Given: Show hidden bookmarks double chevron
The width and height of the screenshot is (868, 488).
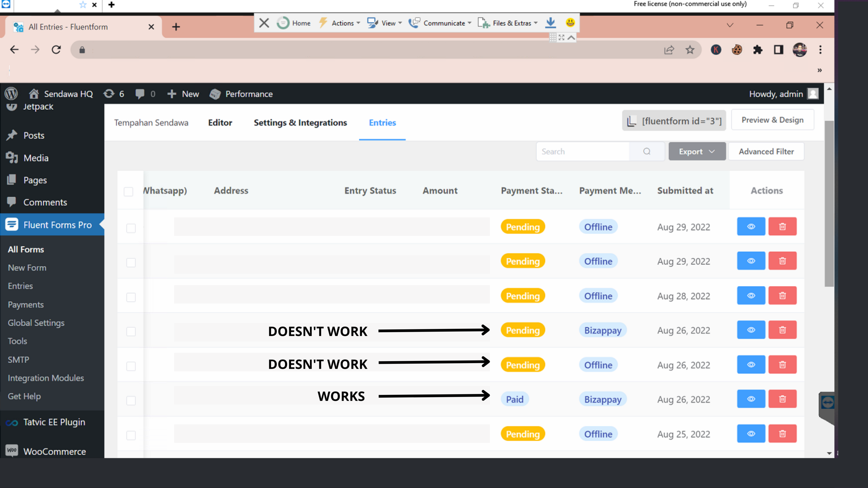Looking at the screenshot, I should tap(819, 70).
